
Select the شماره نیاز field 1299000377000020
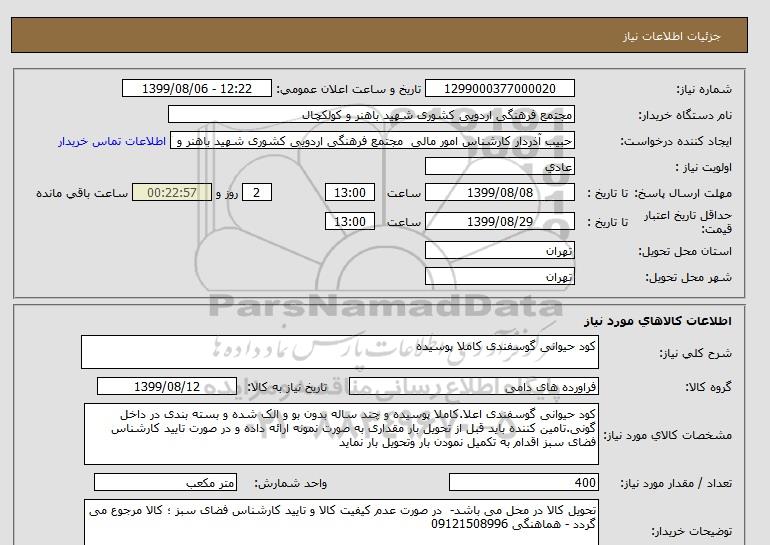[x=499, y=88]
